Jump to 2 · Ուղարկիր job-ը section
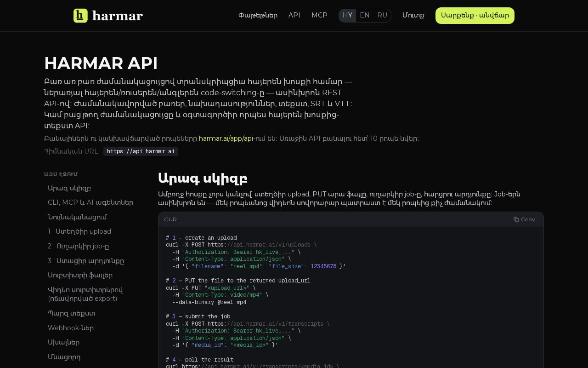588x368 pixels. coord(79,246)
